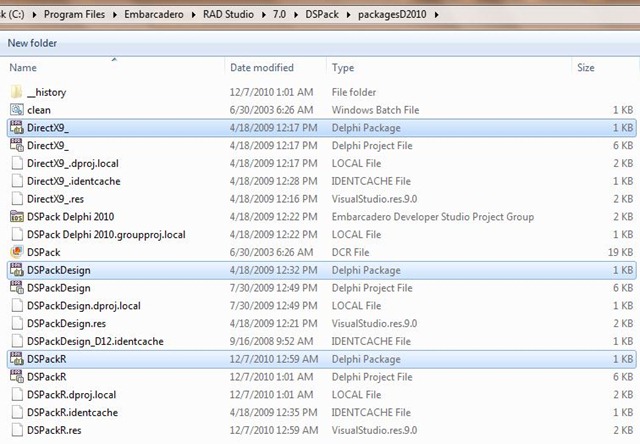Select DSPackR Delphi Project File icon
Viewport: 640px width, 444px height.
tap(16, 377)
